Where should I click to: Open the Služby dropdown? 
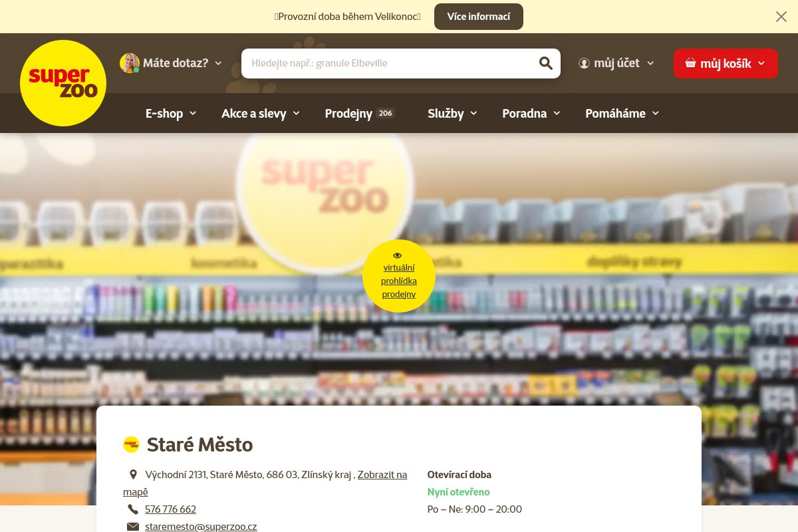tap(452, 114)
